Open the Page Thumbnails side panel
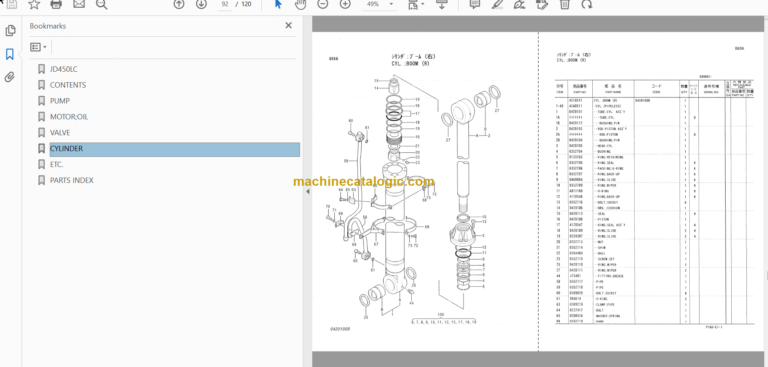Viewport: 768px width, 367px height. [10, 31]
